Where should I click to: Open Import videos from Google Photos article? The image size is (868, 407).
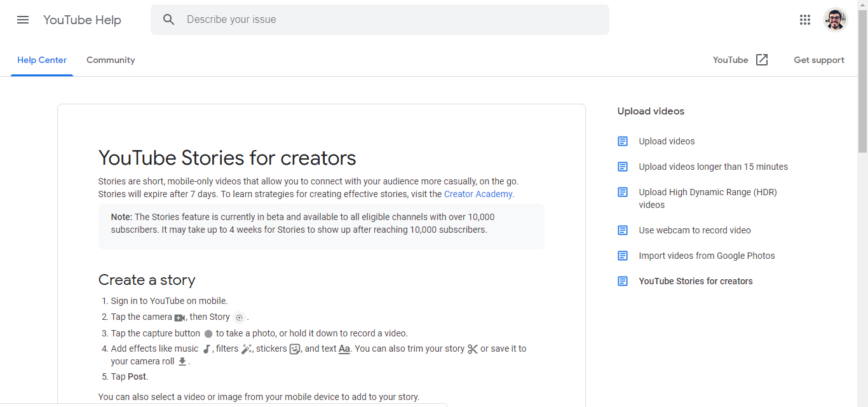coord(707,256)
